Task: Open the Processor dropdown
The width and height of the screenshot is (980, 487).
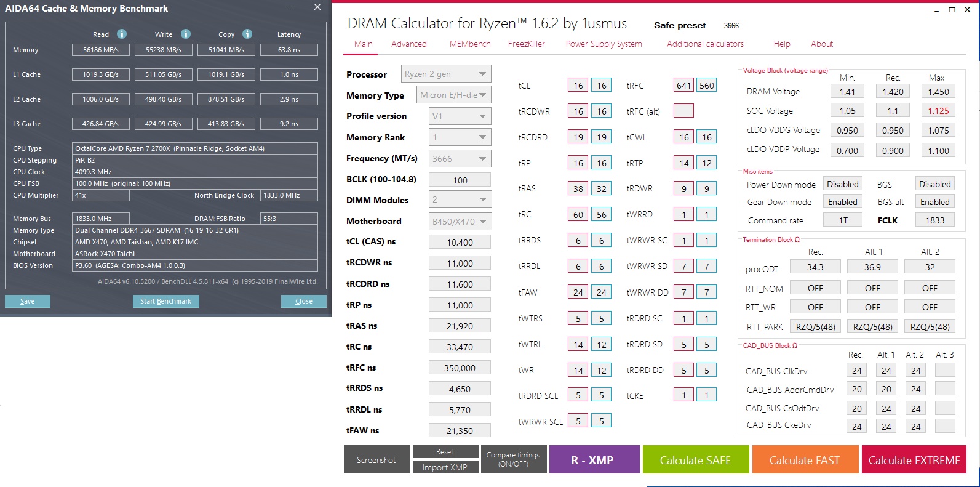Action: coord(446,74)
